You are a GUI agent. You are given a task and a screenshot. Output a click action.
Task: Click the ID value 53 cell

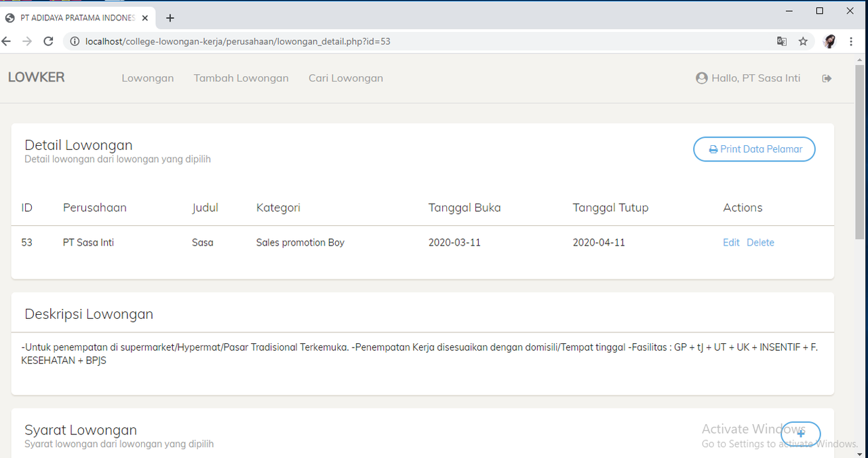27,242
